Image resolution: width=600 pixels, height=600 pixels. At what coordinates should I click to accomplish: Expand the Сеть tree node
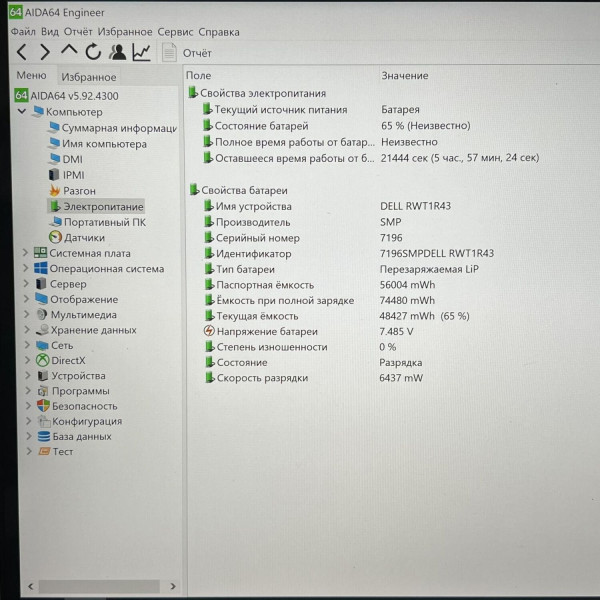(27, 345)
